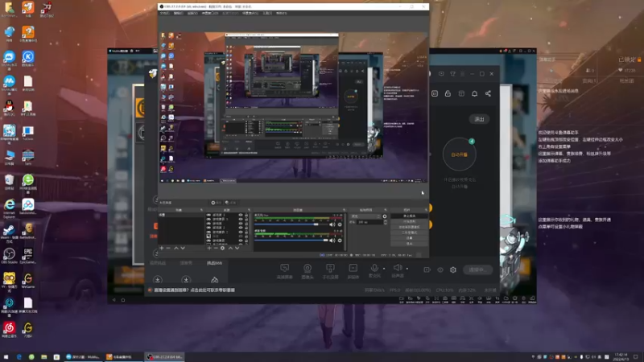Viewport: 644px width, 362px height.
Task: Expand microphone options arrow in streaming toolbar
Action: [384, 269]
